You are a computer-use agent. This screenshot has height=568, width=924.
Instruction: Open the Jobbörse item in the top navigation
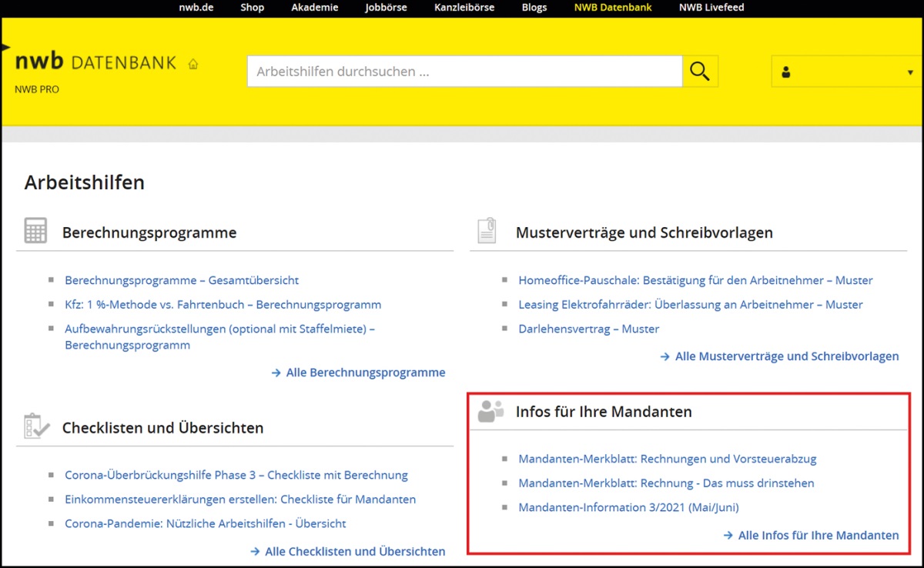(x=385, y=8)
